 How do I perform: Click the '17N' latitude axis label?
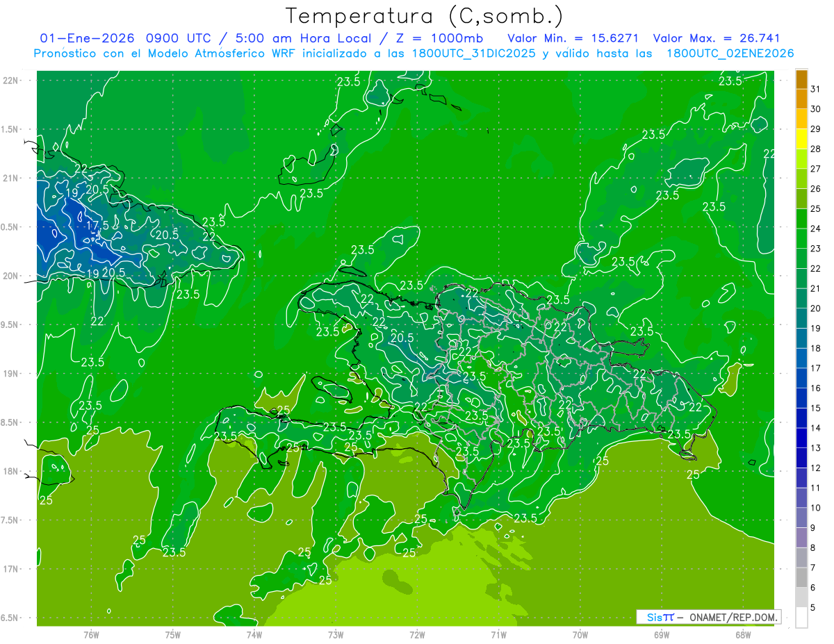pos(10,569)
